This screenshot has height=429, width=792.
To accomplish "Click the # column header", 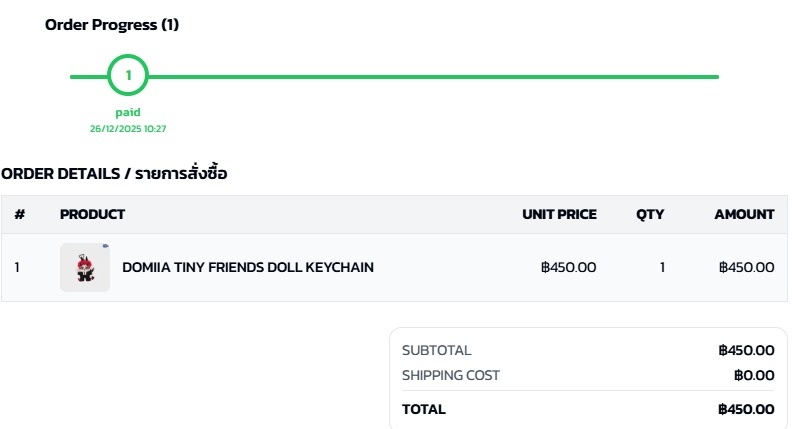I will tap(19, 214).
